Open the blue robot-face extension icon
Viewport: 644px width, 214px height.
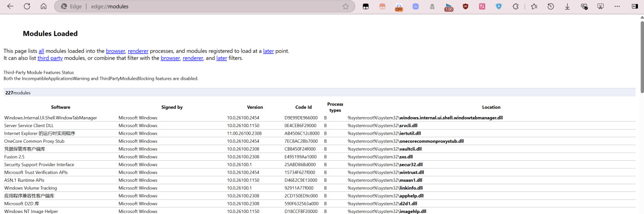point(416,7)
